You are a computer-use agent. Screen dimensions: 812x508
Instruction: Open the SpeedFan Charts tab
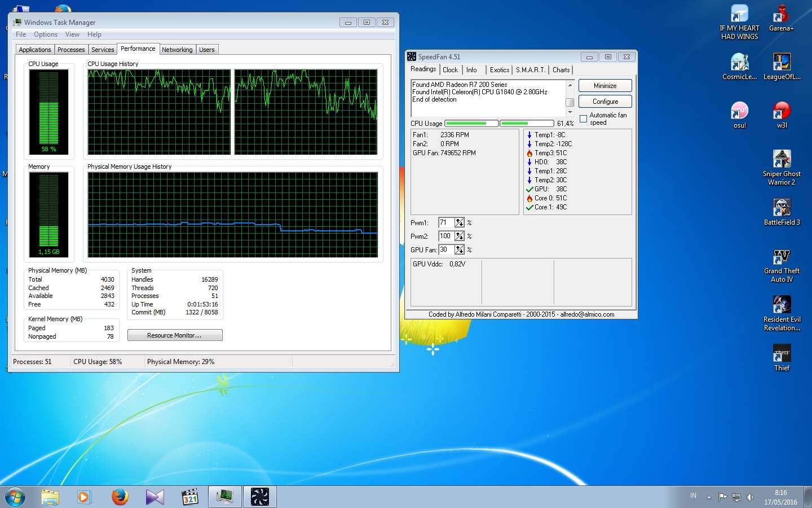click(561, 70)
